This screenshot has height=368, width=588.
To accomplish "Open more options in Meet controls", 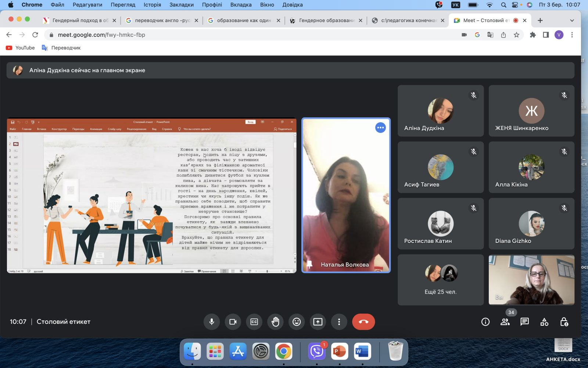I will pos(339,322).
